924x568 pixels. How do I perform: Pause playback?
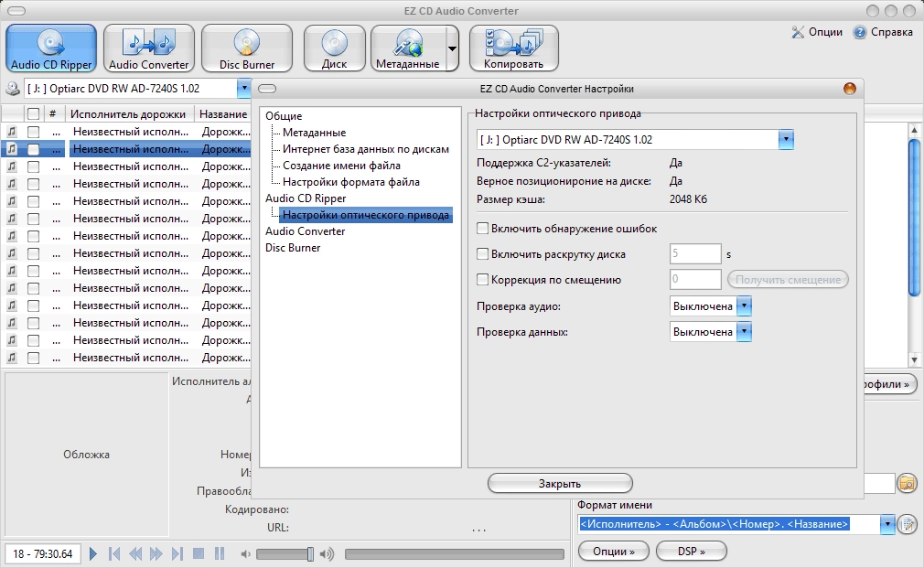220,554
